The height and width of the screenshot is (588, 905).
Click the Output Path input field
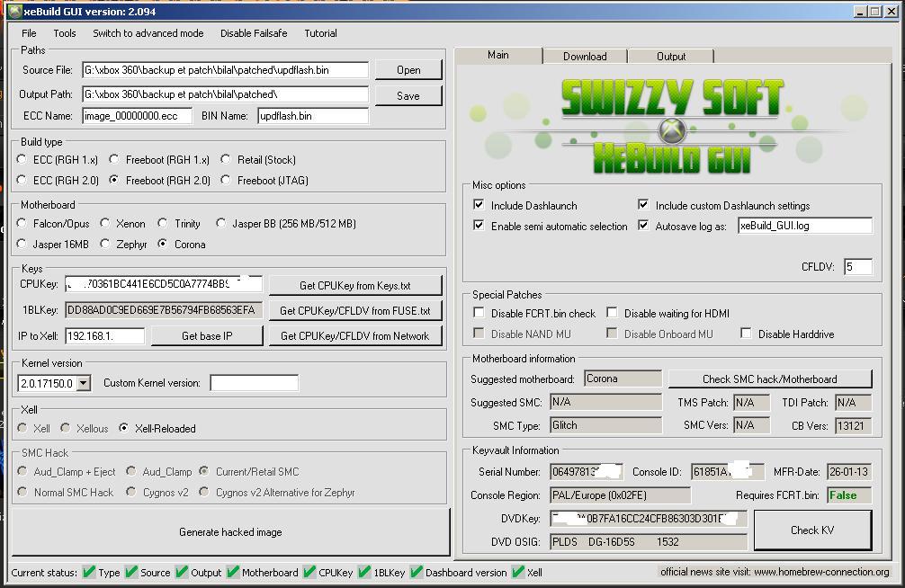pos(225,94)
